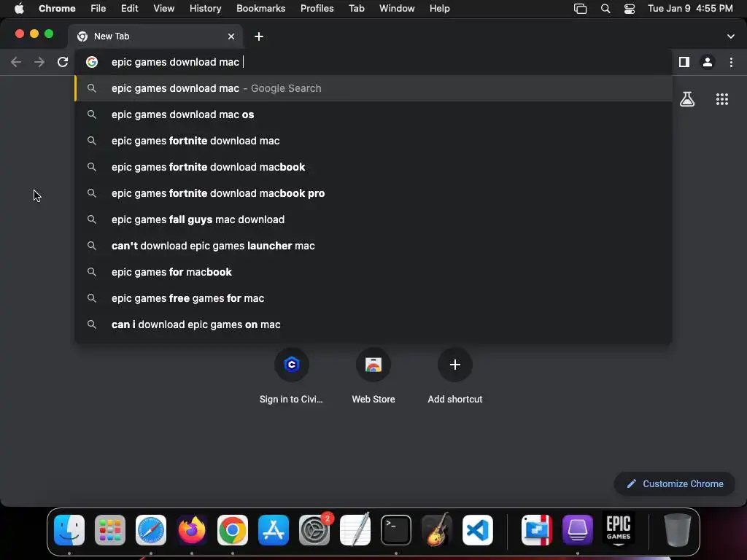Open the Profiles menu
This screenshot has width=747, height=560.
click(317, 9)
